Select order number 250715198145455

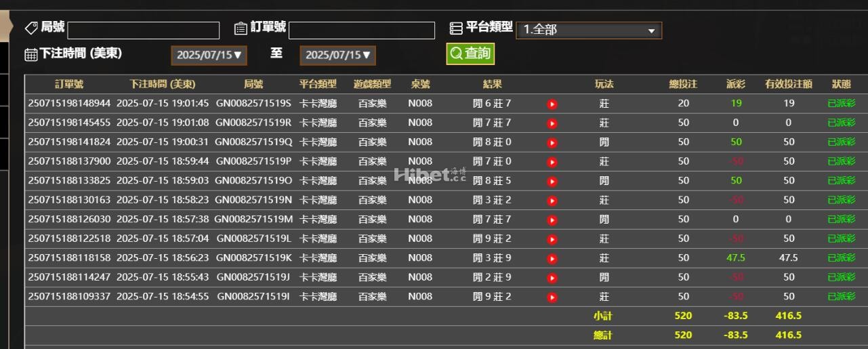coord(69,123)
